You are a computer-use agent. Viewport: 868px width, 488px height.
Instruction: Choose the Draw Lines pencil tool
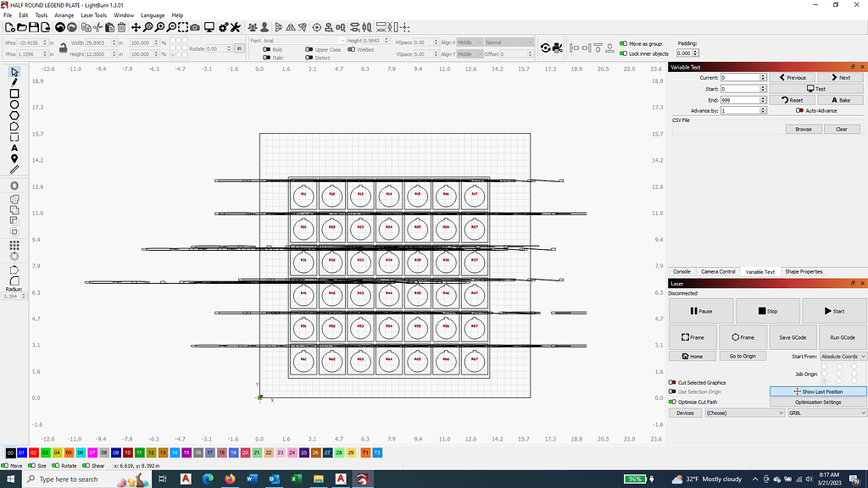pyautogui.click(x=13, y=84)
